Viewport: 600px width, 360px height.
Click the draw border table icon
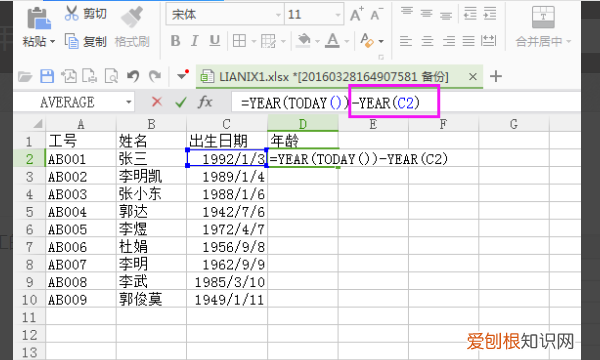(x=268, y=41)
